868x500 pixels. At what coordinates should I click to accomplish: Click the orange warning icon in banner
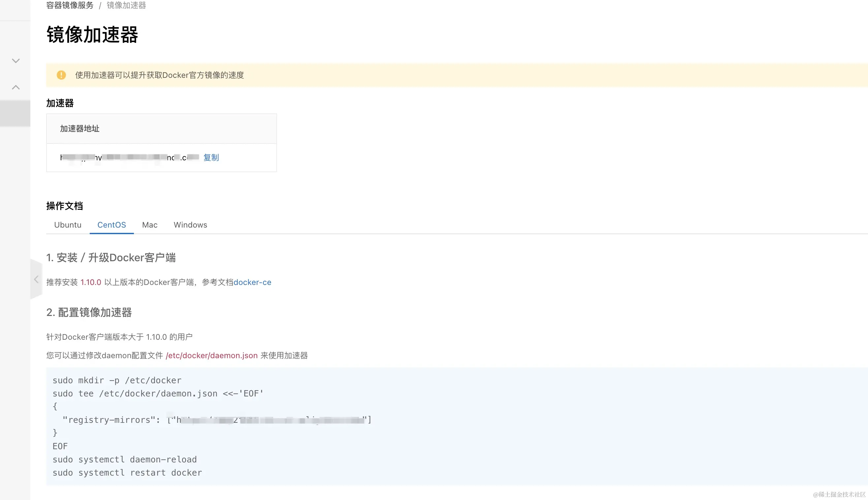pyautogui.click(x=61, y=75)
